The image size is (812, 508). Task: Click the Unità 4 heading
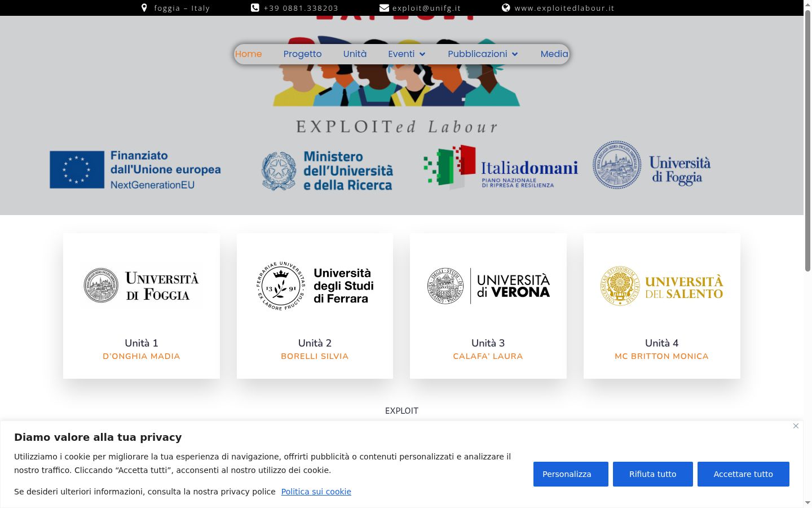661,343
